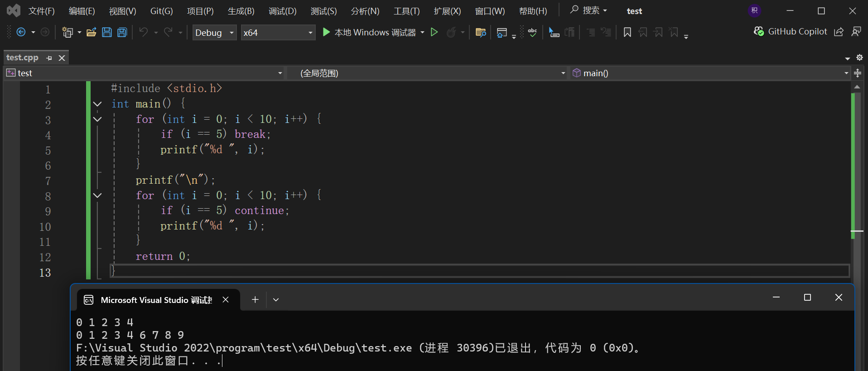Click the navigate backward arrow icon
Screen dimensions: 868x371
coord(21,32)
